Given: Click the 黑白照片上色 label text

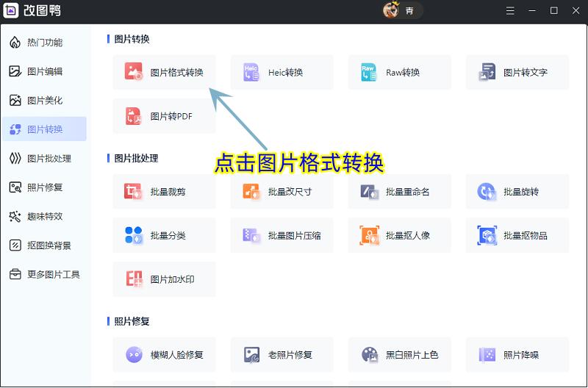Looking at the screenshot, I should [x=412, y=355].
